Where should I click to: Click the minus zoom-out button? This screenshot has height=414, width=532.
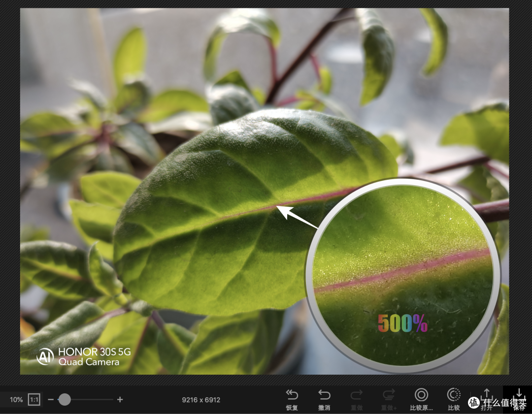51,400
